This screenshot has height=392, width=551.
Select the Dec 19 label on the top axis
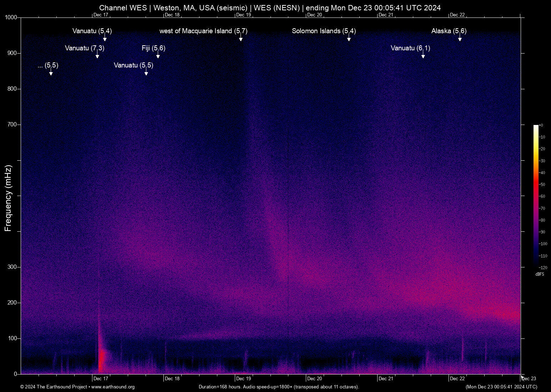click(x=243, y=15)
